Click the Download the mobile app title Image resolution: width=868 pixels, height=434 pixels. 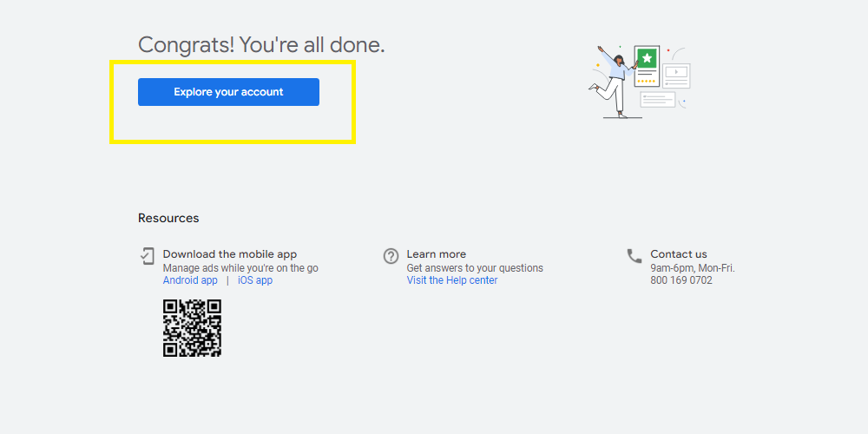[230, 254]
